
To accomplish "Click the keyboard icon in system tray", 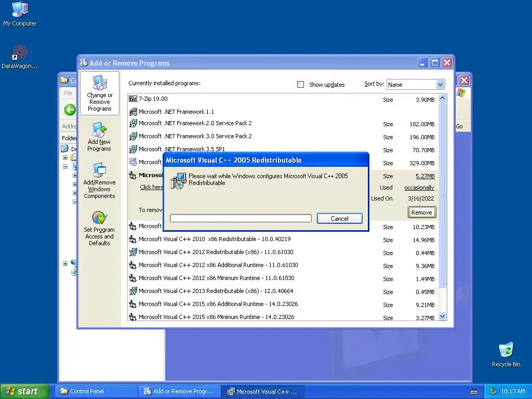I will (x=474, y=392).
